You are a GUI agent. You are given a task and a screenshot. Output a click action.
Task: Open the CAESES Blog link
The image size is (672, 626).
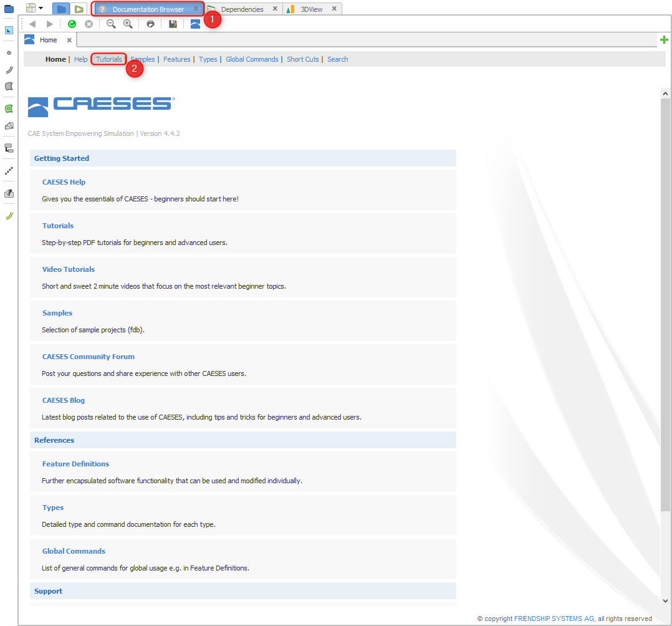click(x=64, y=400)
